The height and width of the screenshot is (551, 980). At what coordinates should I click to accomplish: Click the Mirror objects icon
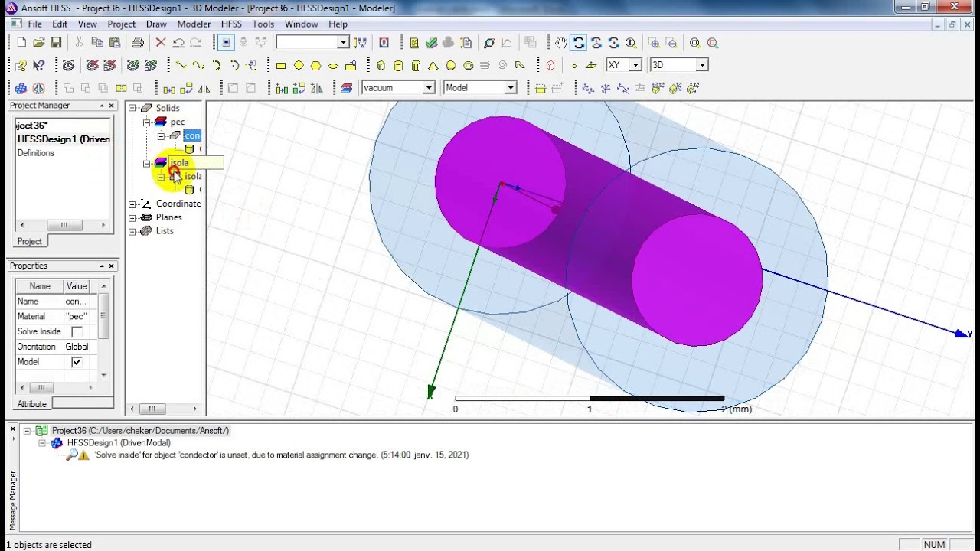(x=204, y=88)
